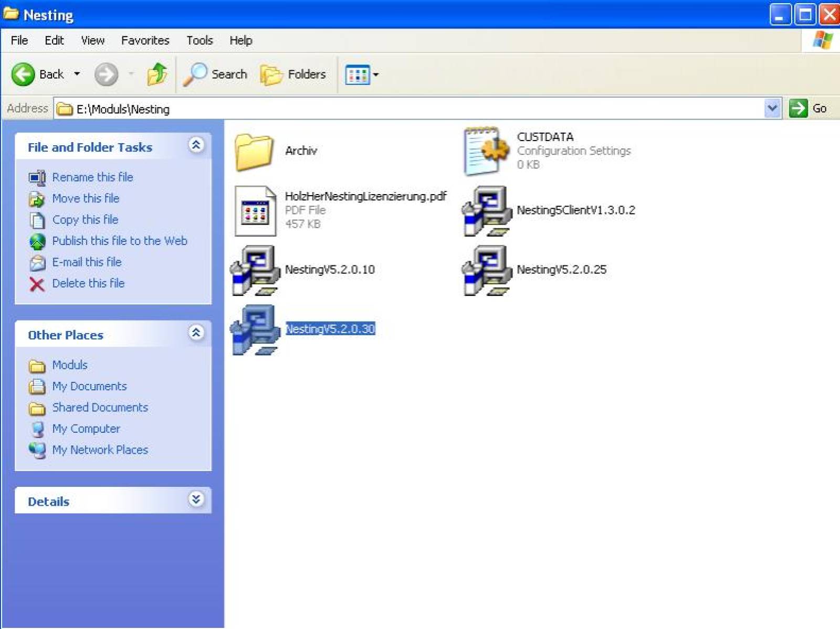840x629 pixels.
Task: Select the Nesting5ClientV1.3.0.2 installer icon
Action: 486,211
